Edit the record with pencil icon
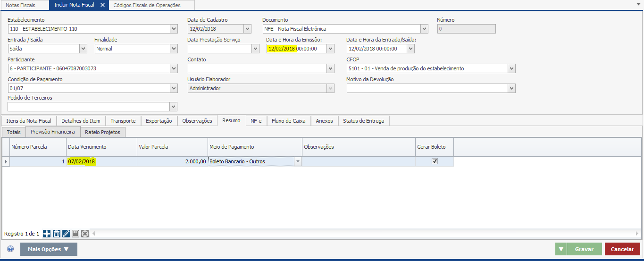 66,234
